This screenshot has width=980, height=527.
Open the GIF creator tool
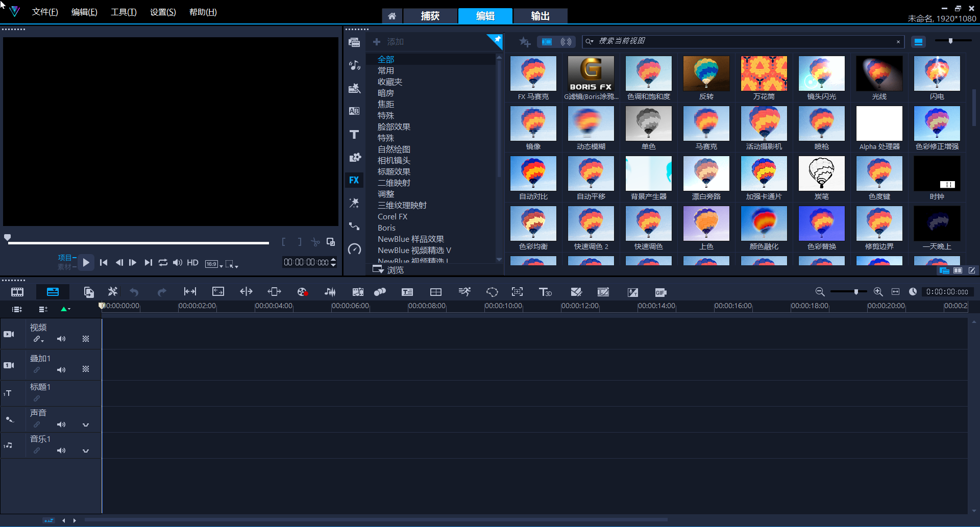pos(660,292)
